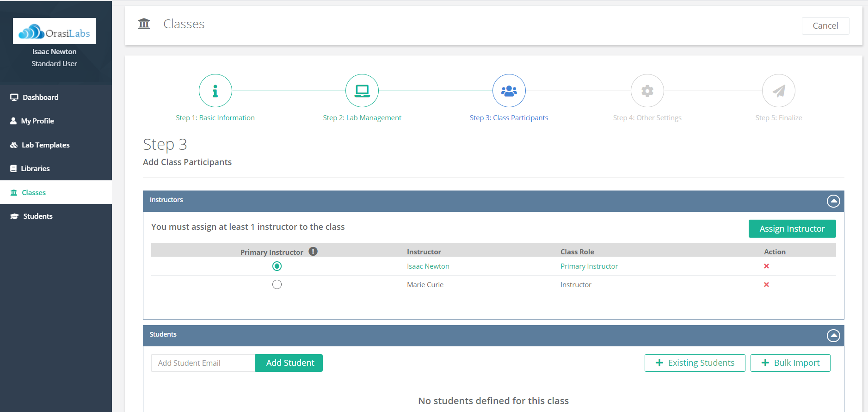Click the Primary Instructor column header

(272, 252)
